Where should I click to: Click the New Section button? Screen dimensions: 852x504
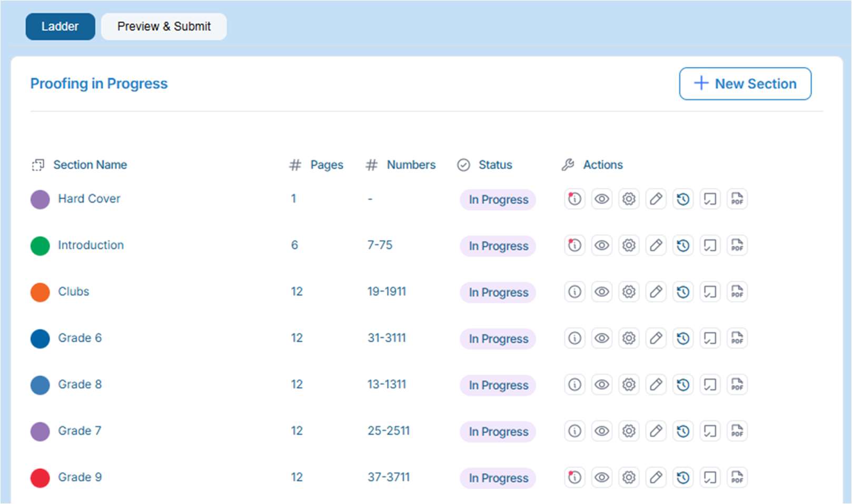tap(745, 83)
